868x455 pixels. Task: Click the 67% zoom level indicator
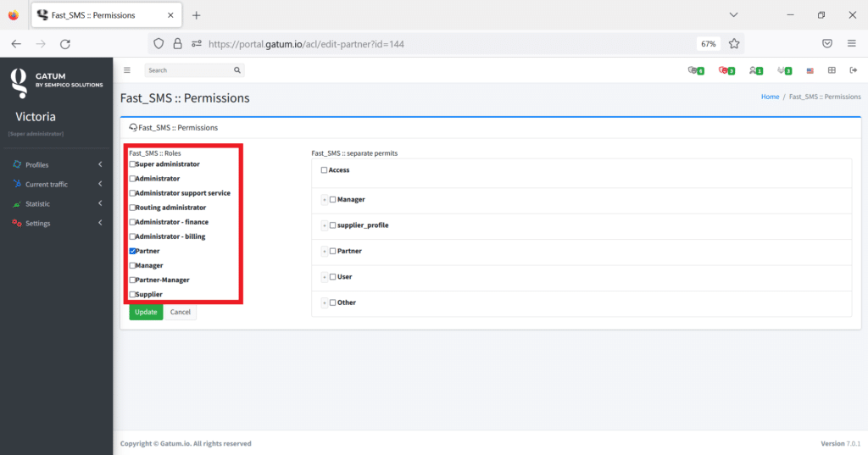[x=709, y=44]
